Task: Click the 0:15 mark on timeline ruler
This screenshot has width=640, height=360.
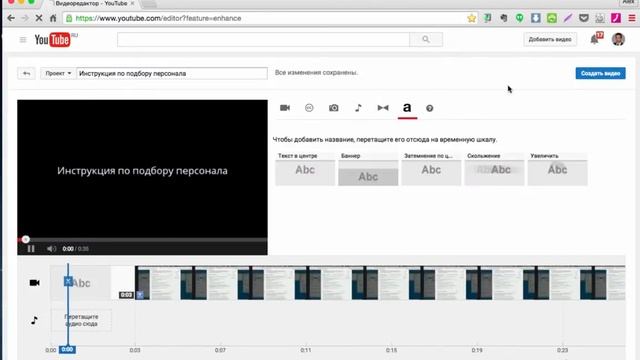Action: 391,350
